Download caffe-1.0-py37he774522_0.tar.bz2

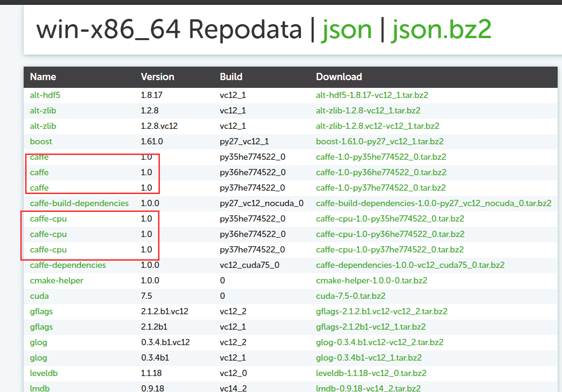click(x=381, y=188)
